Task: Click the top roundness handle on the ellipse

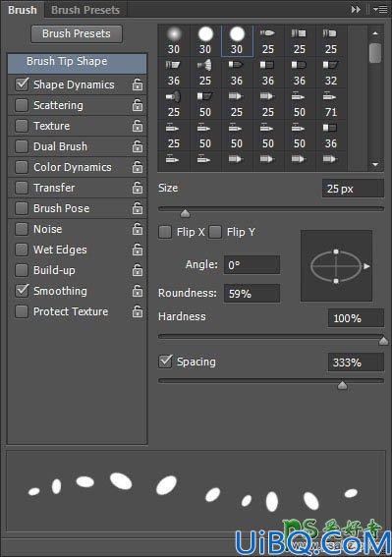Action: click(336, 251)
